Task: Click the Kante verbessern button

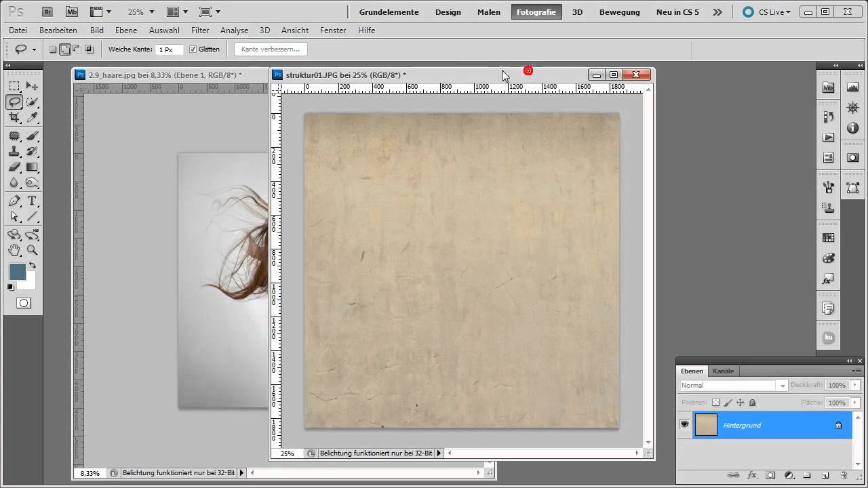Action: [x=271, y=49]
